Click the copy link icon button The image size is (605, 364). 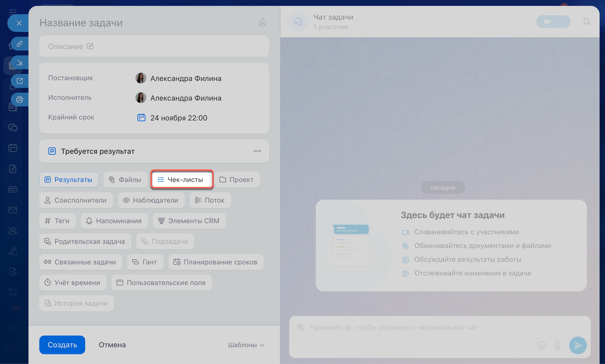20,44
